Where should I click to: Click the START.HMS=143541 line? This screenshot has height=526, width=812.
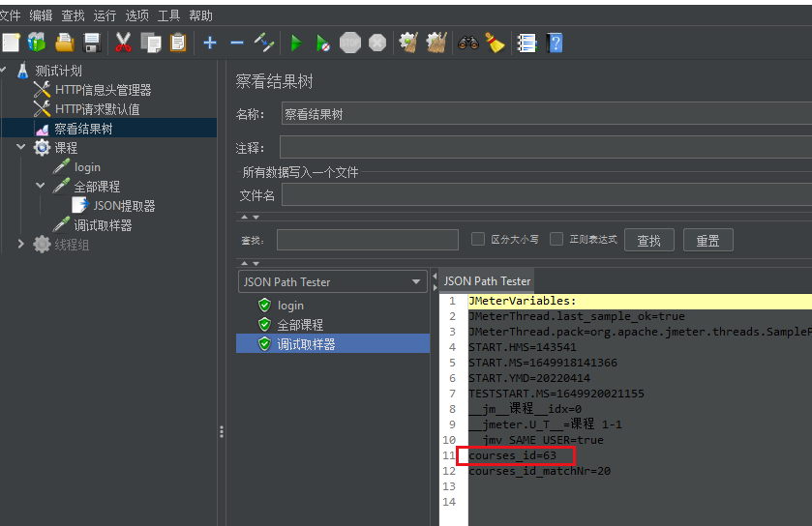pyautogui.click(x=522, y=347)
